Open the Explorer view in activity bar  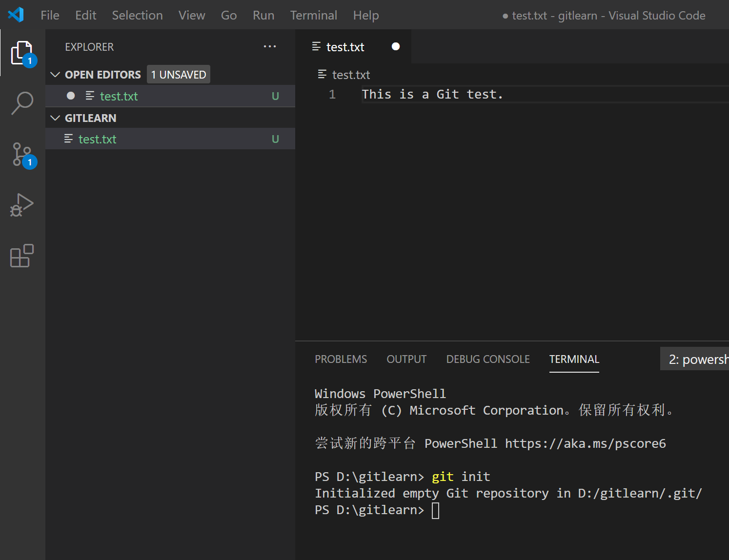(x=22, y=53)
